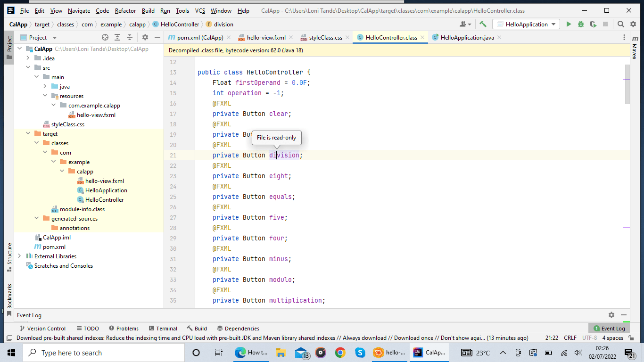Screen dimensions: 644x362
Task: Run HelloApplication with the green play icon
Action: (569, 24)
